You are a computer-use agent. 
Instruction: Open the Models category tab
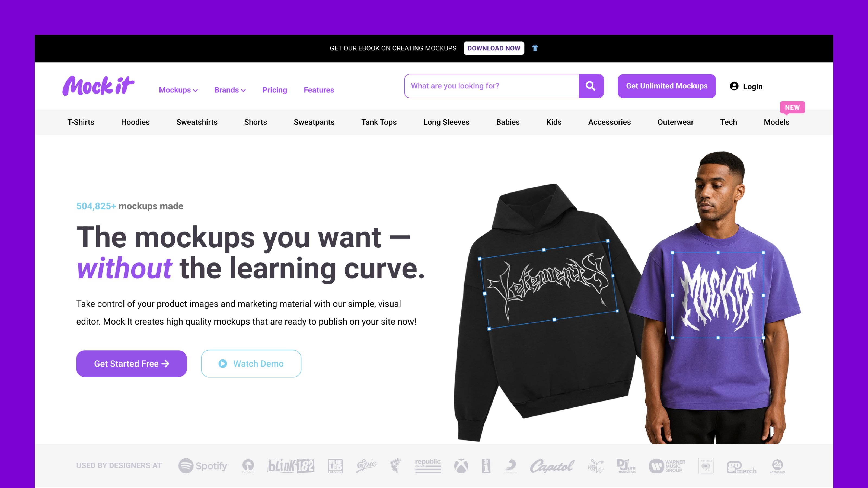click(x=776, y=122)
